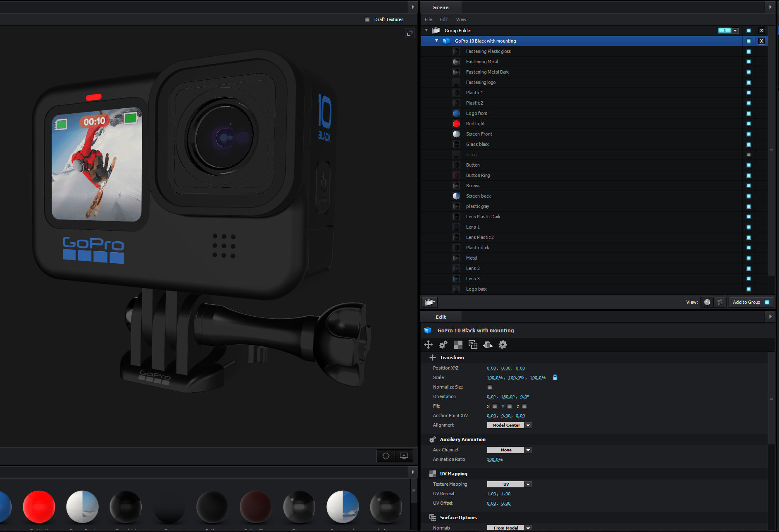Open the Surface Options icon tab

pyautogui.click(x=473, y=344)
